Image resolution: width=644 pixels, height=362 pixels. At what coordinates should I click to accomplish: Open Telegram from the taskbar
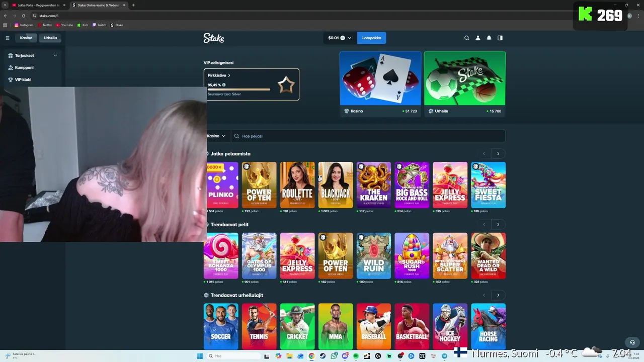(444, 356)
